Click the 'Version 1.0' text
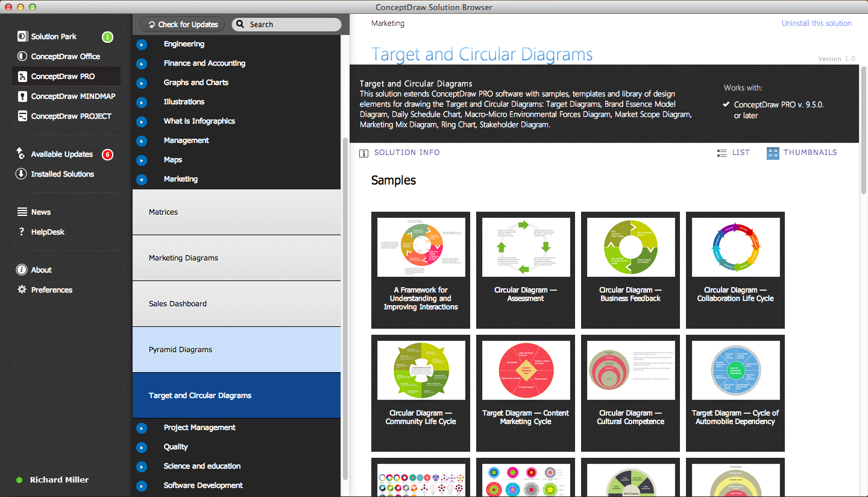This screenshot has height=497, width=868. click(837, 59)
